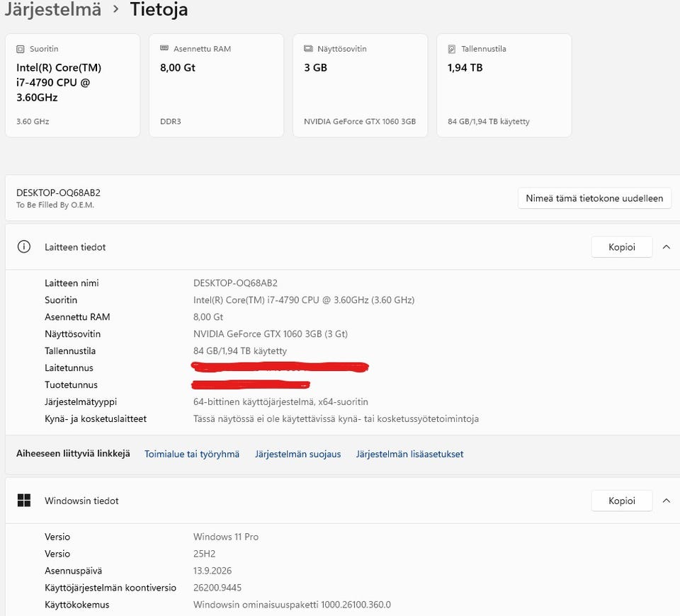Select the 25H2 version value
680x616 pixels.
(x=204, y=554)
